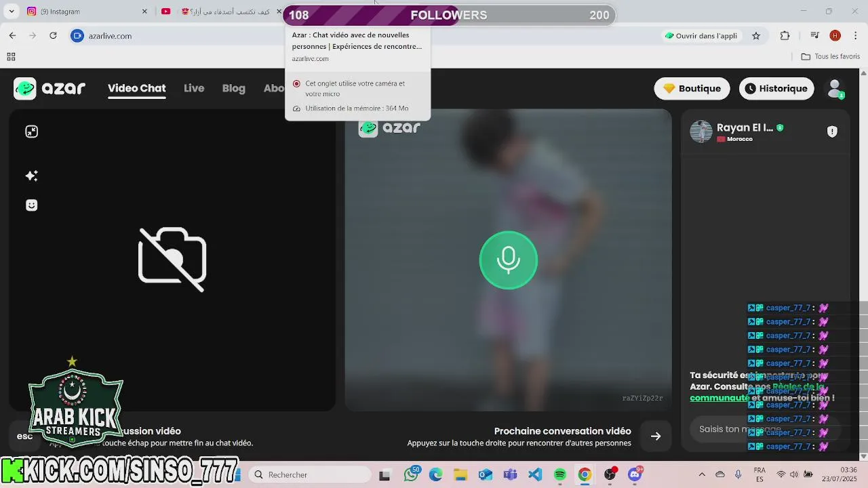
Task: Click the OneDrive cloud tray icon
Action: (x=720, y=474)
